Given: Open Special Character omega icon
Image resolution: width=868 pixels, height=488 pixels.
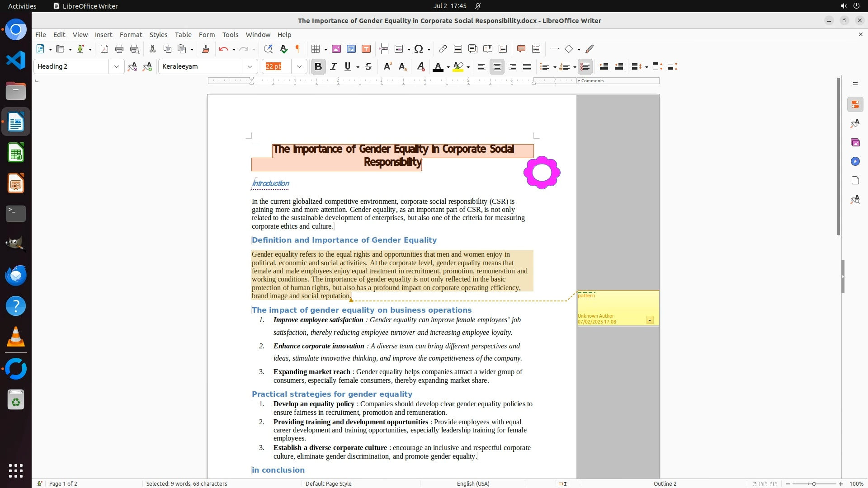Looking at the screenshot, I should (x=419, y=49).
